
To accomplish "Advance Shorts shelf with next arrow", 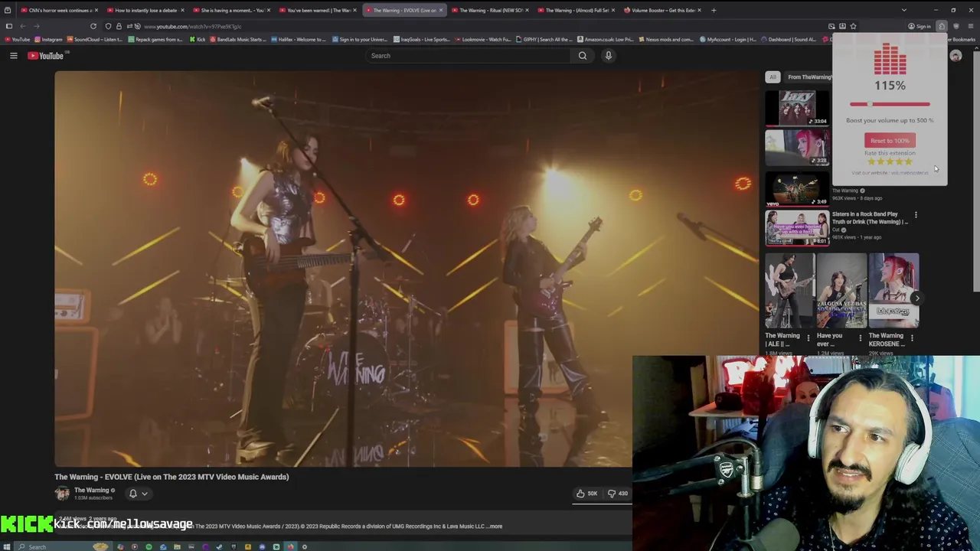I will coord(917,298).
